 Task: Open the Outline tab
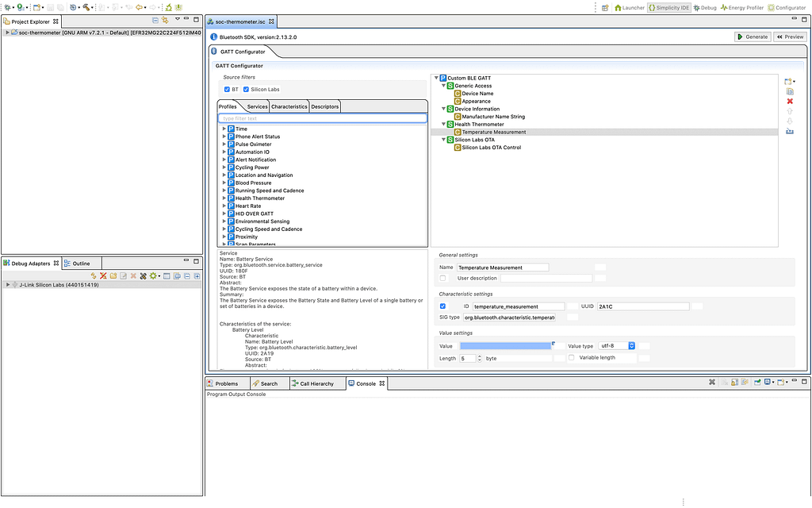click(81, 264)
